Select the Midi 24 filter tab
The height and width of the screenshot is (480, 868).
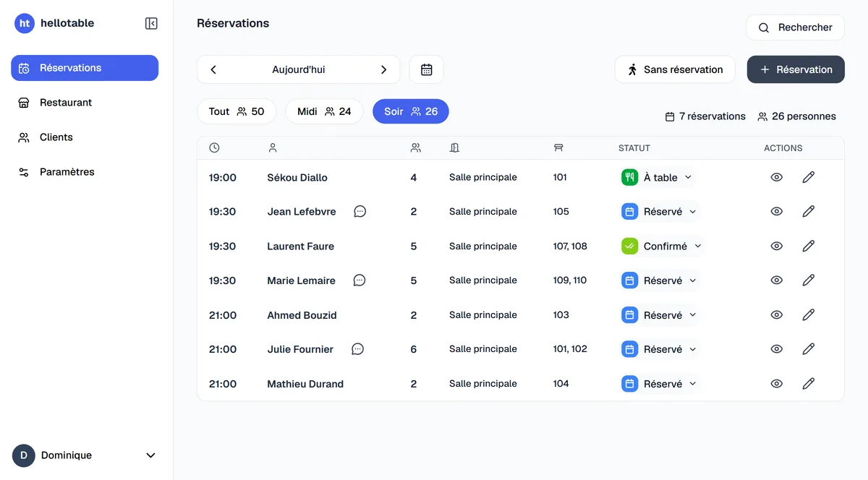click(x=324, y=111)
